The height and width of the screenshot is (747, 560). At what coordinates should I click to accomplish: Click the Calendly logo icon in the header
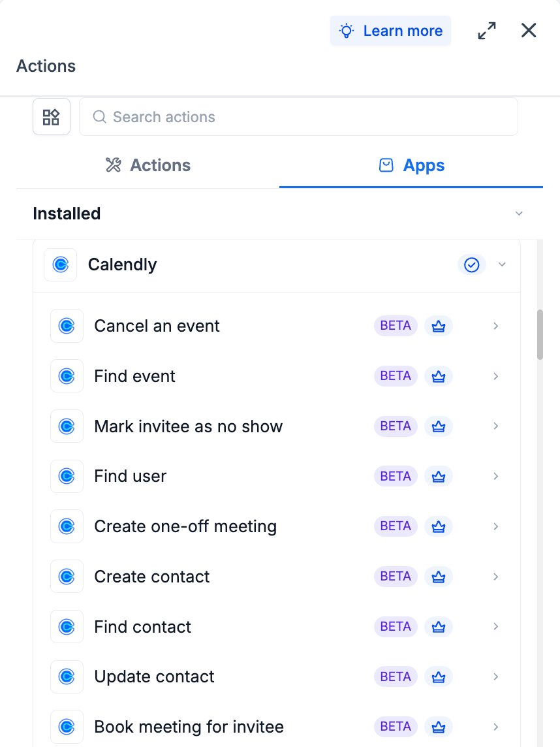tap(61, 264)
